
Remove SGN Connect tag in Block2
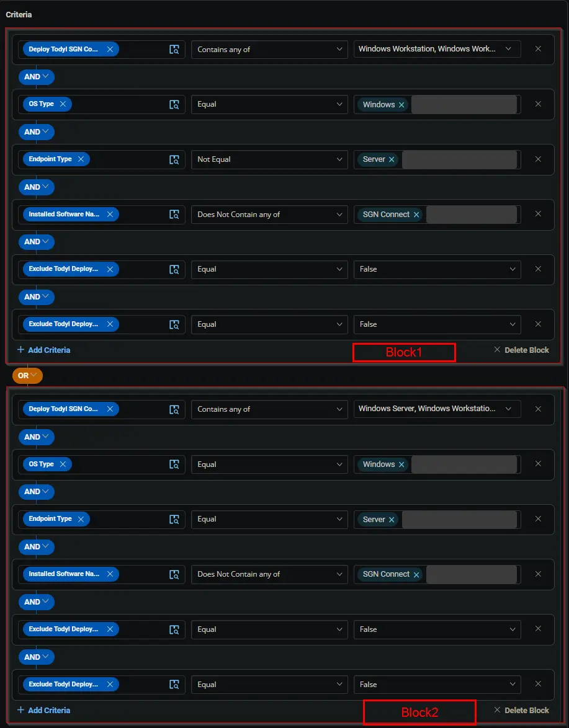416,575
